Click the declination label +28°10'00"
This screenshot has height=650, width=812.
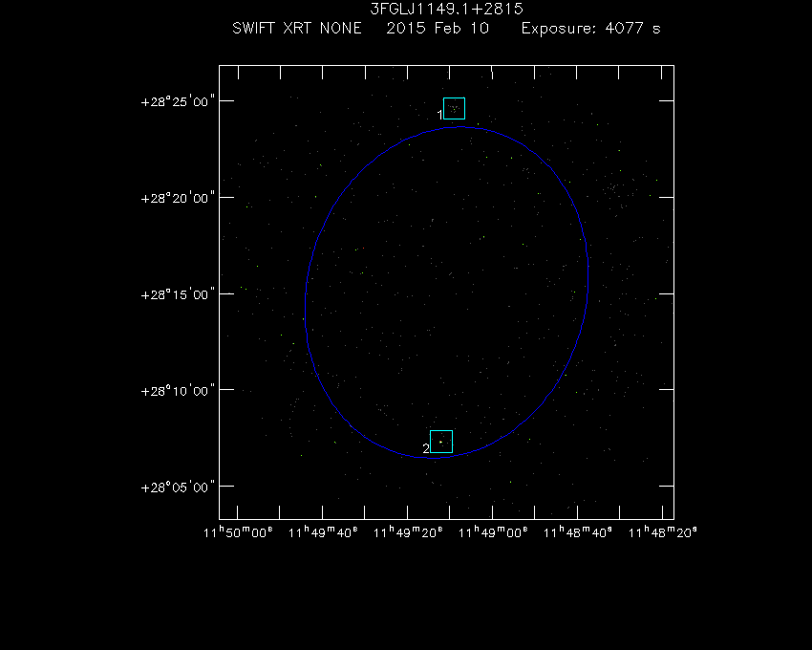(x=178, y=391)
